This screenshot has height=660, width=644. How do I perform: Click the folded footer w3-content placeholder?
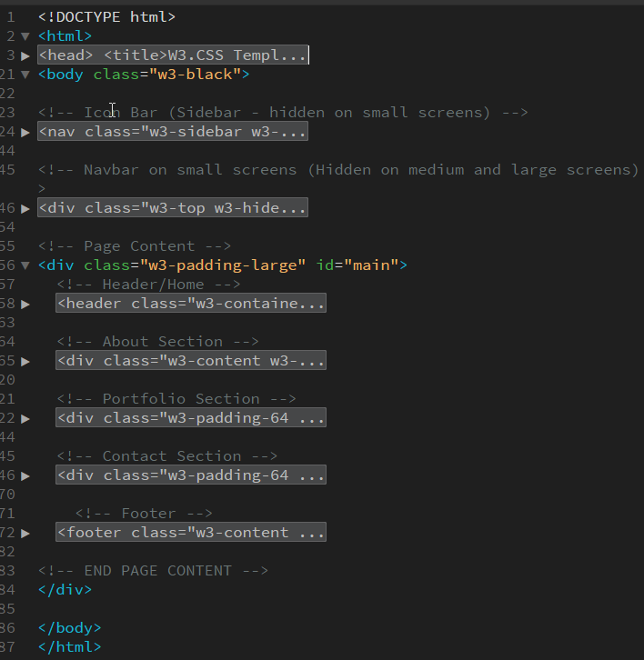(191, 533)
